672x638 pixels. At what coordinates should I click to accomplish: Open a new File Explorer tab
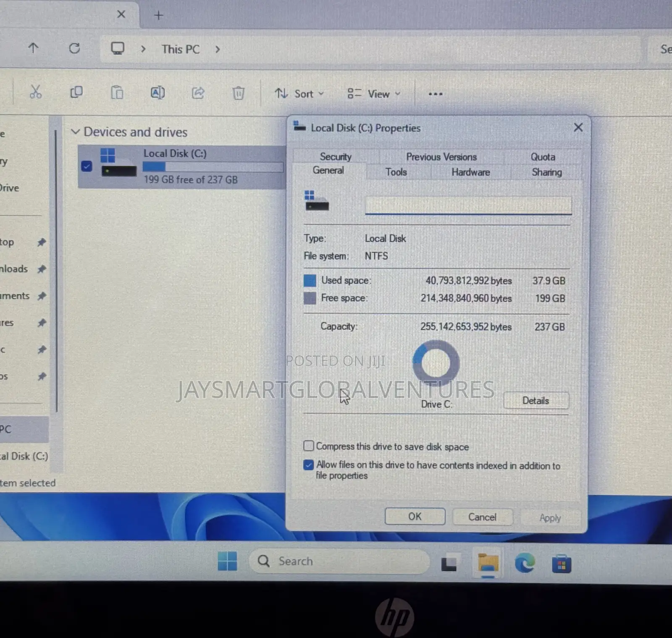click(158, 16)
